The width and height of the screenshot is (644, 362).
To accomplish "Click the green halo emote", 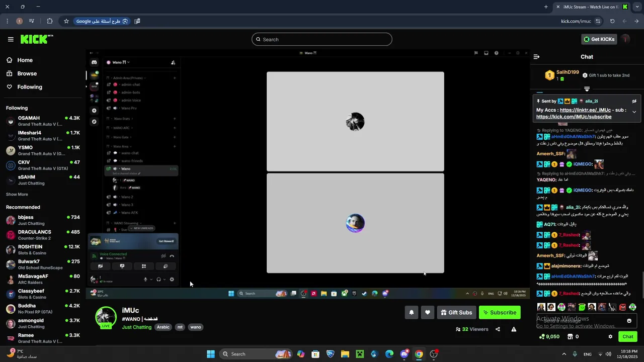I will coord(582,307).
